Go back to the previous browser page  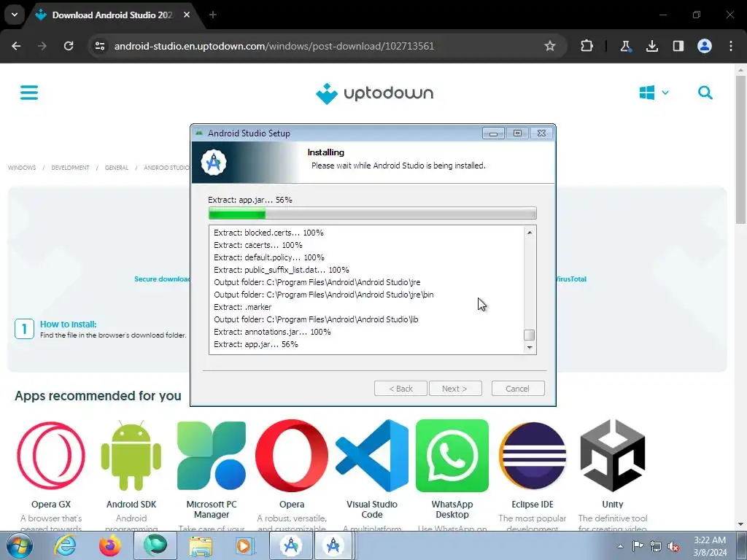[16, 46]
